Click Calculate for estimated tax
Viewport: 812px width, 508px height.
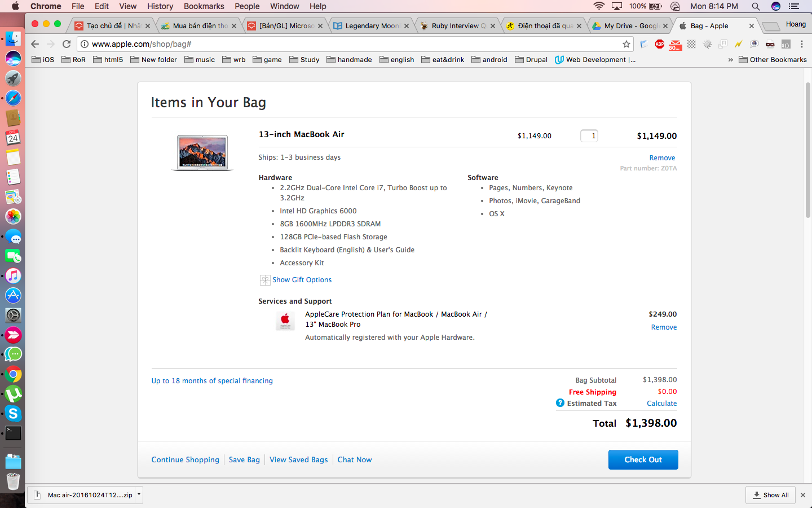tap(662, 404)
